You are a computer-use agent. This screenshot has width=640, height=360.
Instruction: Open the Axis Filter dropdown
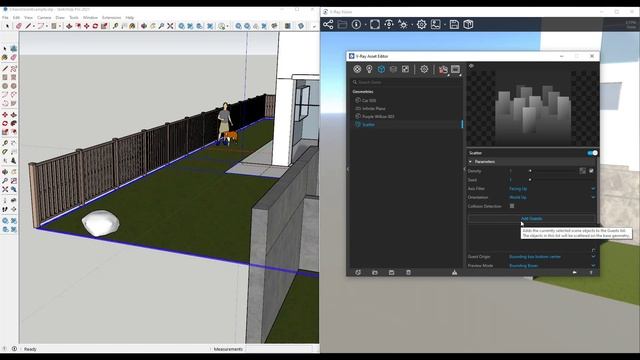tap(552, 189)
